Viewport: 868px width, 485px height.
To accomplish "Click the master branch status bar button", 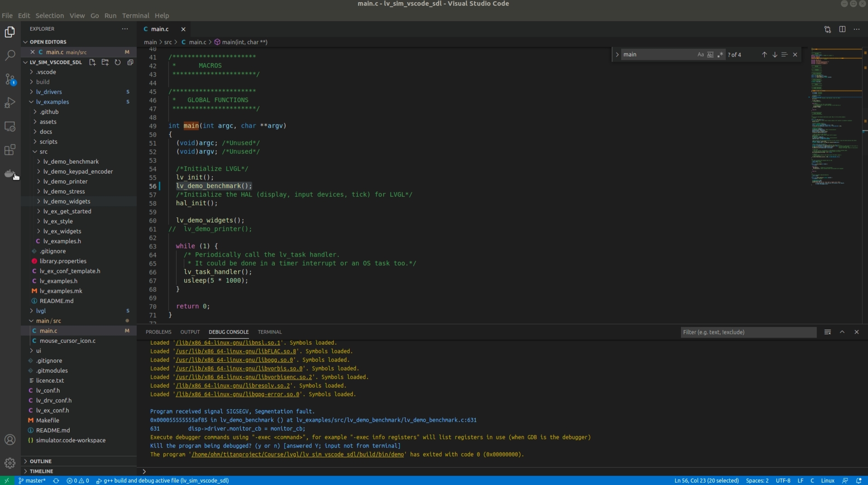I will [32, 480].
